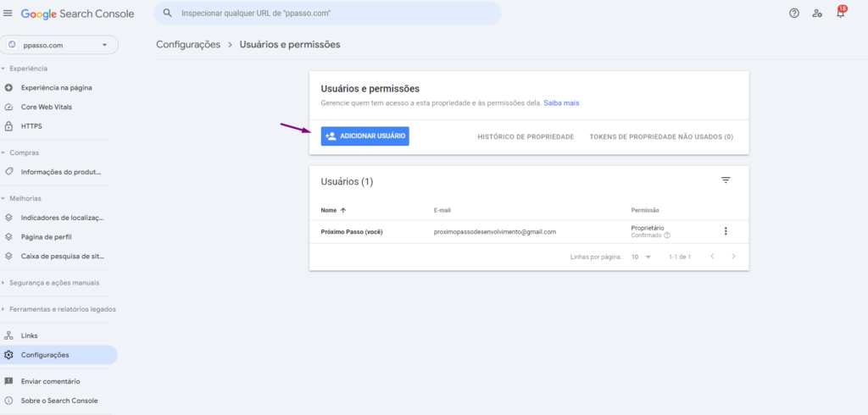Click the Permissão column header
The width and height of the screenshot is (868, 415).
(x=645, y=210)
